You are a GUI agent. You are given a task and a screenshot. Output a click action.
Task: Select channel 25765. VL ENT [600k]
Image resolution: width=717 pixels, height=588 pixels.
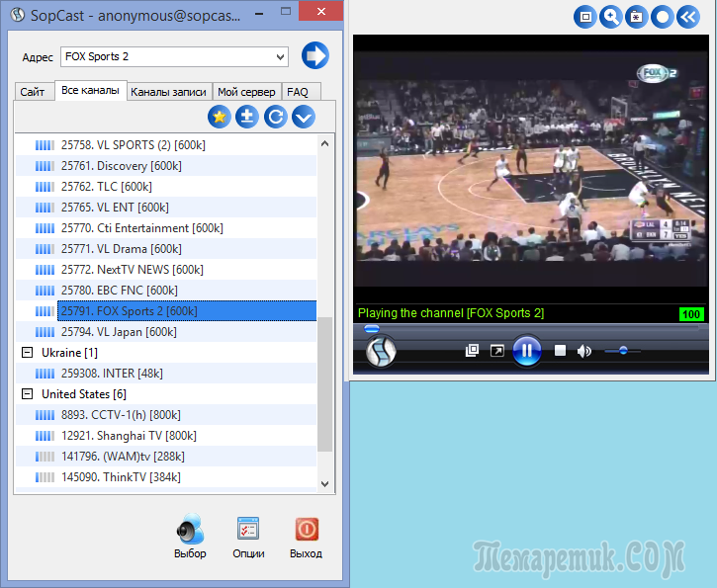[166, 207]
